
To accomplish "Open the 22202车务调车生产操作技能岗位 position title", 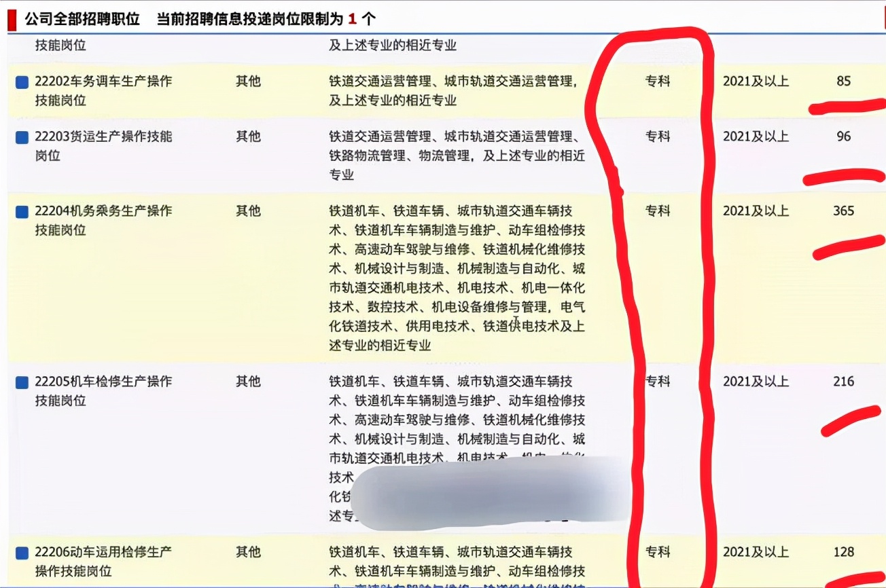I will click(x=103, y=91).
